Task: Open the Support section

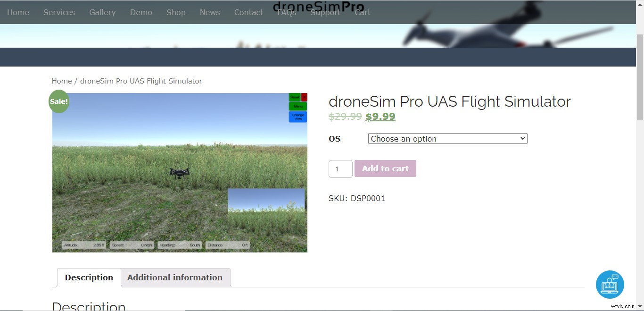Action: point(325,12)
